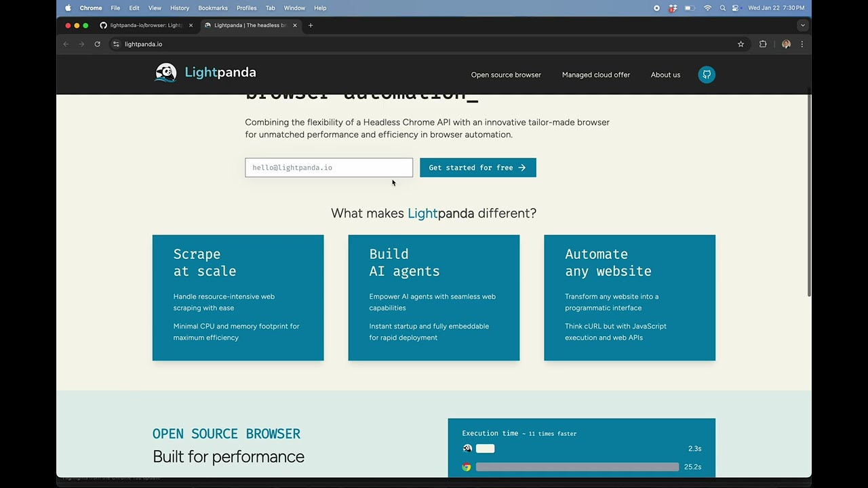Reload the page with the refresh icon
Screen dimensions: 868x488
97,44
